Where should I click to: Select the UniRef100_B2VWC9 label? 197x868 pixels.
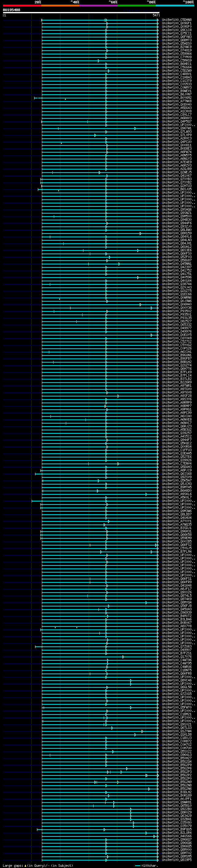tap(177, 47)
